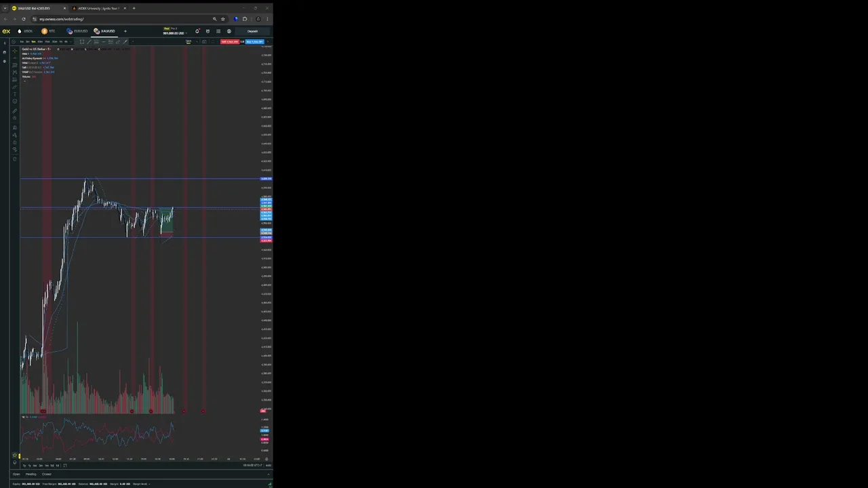Switch to the USOIL instrument tab
Image resolution: width=868 pixels, height=488 pixels.
point(25,31)
